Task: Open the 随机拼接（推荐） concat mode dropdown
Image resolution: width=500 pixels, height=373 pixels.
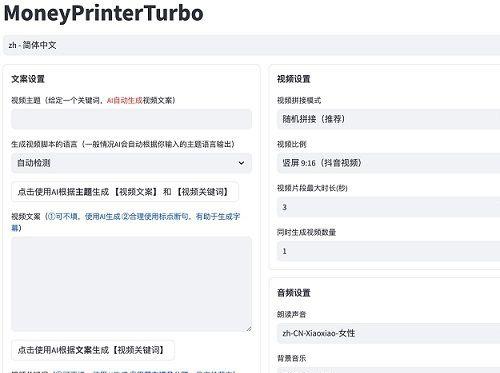Action: 388,119
